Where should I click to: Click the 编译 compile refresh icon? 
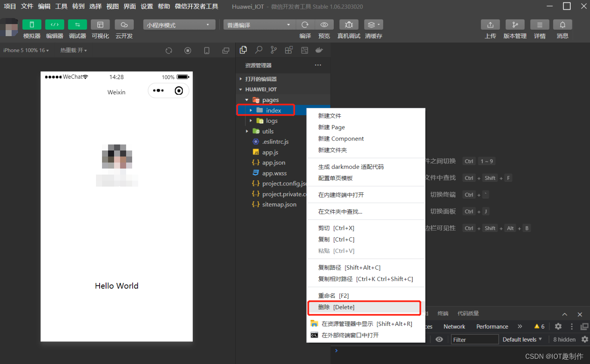(305, 25)
